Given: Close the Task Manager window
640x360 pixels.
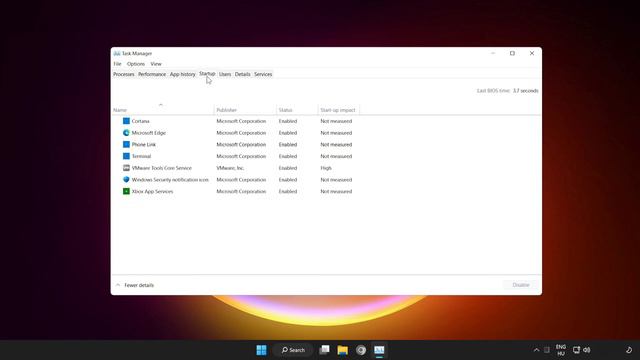Looking at the screenshot, I should [x=532, y=53].
